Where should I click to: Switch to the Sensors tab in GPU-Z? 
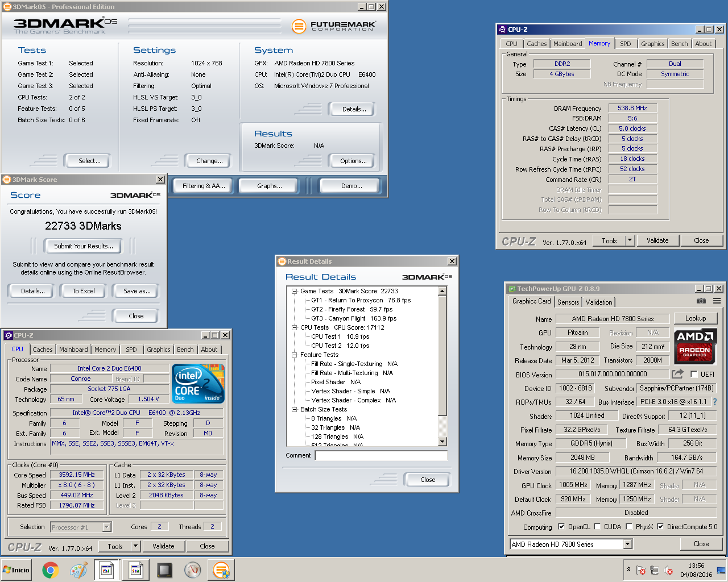[568, 302]
